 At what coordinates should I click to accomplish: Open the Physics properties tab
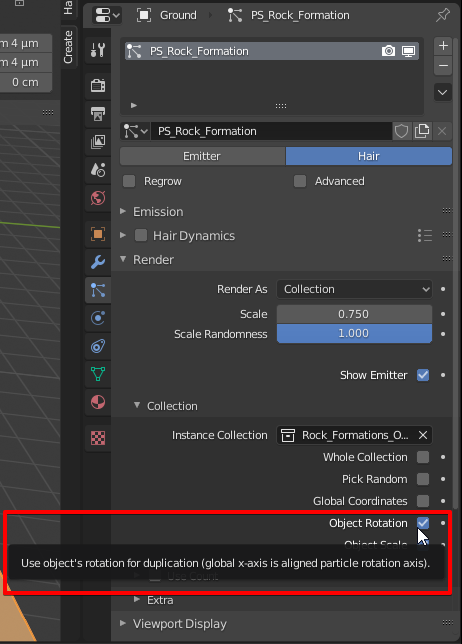(98, 318)
